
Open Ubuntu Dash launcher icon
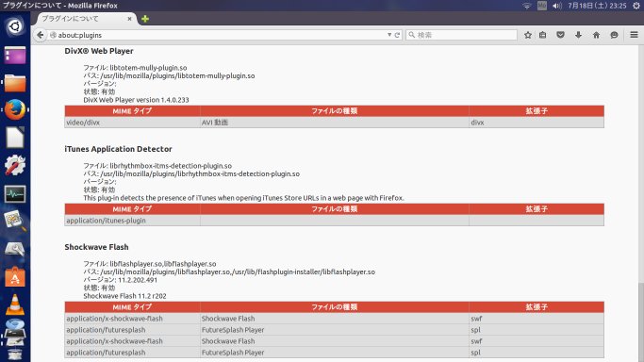[15, 26]
